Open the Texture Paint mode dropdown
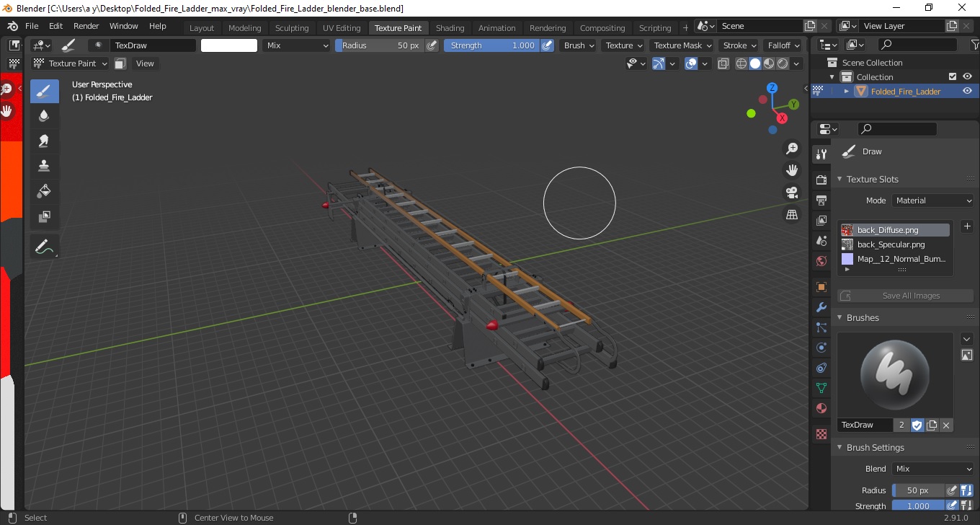Screen dimensions: 980x525 click(x=71, y=63)
